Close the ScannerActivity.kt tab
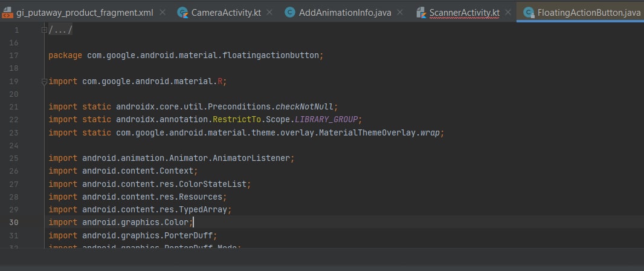The image size is (644, 271). pyautogui.click(x=508, y=12)
